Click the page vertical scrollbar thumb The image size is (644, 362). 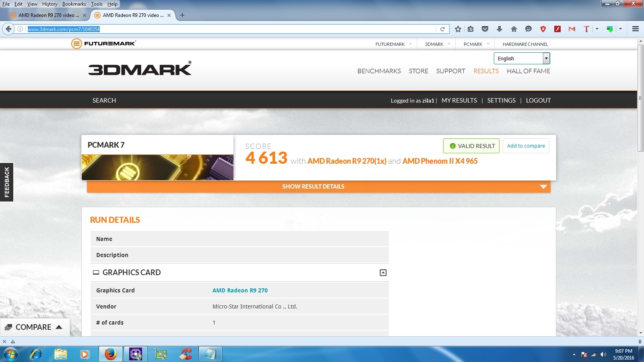(x=640, y=98)
